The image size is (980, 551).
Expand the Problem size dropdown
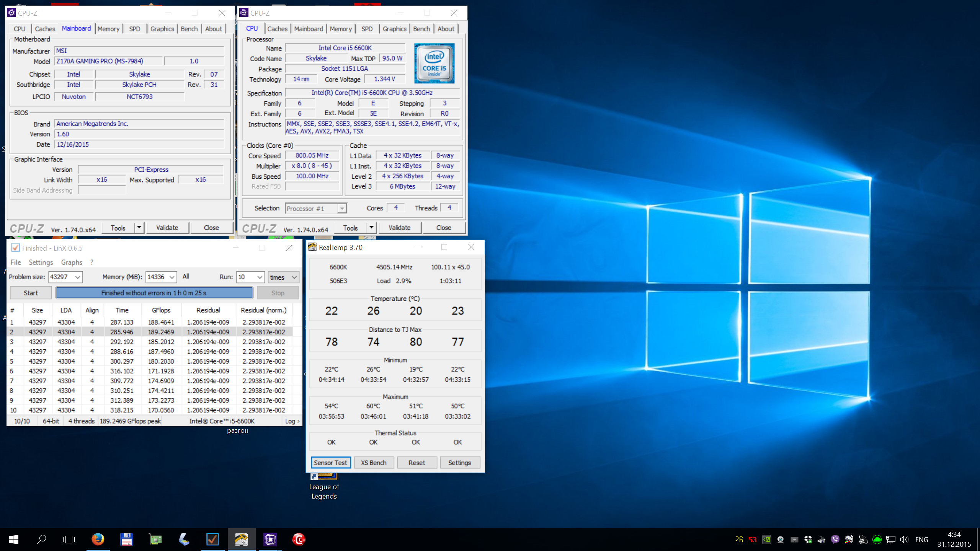click(x=77, y=277)
